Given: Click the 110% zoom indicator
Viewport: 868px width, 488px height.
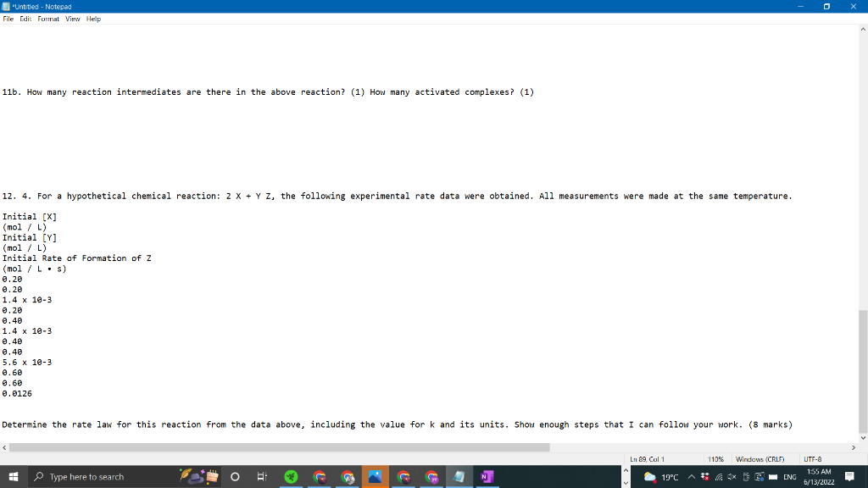Looking at the screenshot, I should [x=716, y=458].
